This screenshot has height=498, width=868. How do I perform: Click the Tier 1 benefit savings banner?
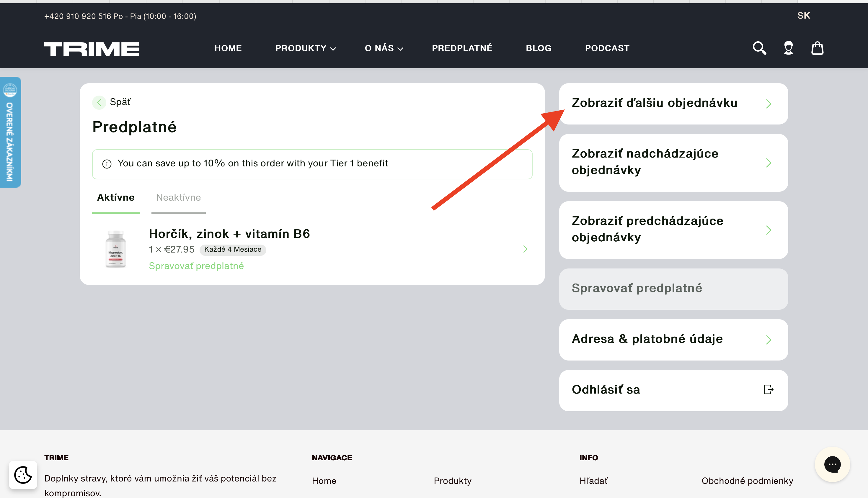pos(312,164)
